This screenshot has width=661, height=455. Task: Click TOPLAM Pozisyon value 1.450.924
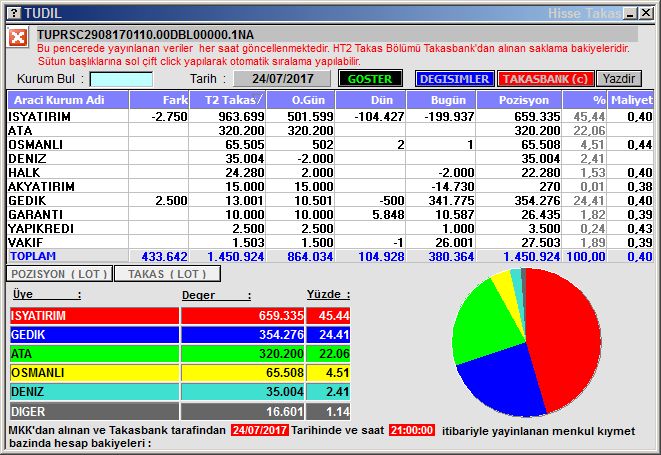[x=532, y=256]
